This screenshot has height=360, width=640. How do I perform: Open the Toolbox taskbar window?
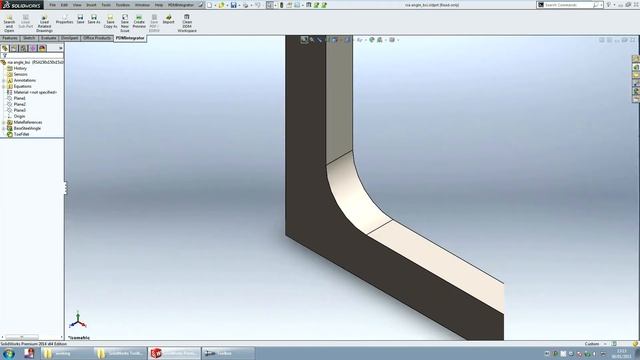pos(228,353)
